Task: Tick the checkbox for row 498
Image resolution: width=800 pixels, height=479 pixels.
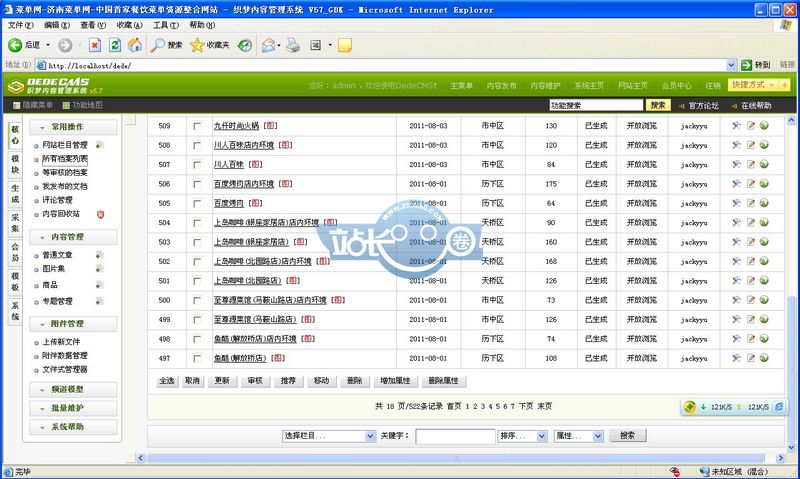Action: tap(197, 339)
